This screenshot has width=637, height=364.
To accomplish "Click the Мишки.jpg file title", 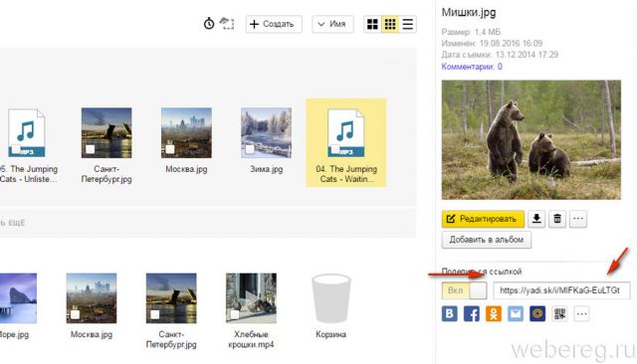I will point(469,12).
